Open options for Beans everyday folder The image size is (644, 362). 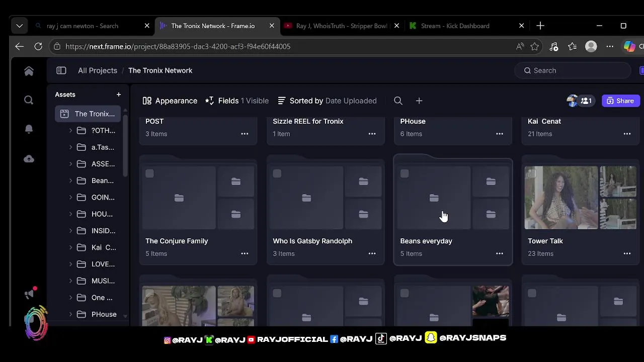[500, 253]
